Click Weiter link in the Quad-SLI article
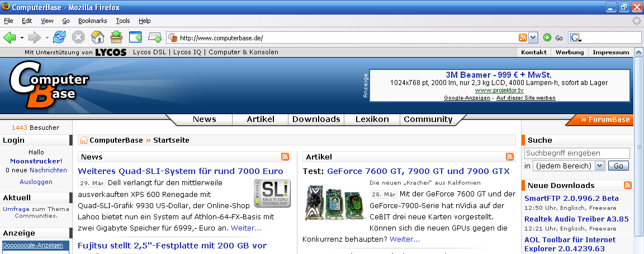This screenshot has width=644, height=254. 246,228
